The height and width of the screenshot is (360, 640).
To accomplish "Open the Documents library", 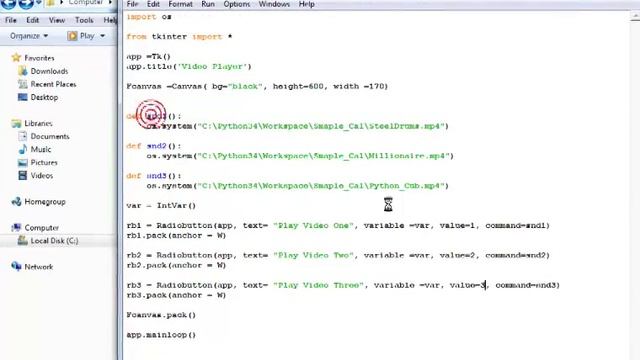I will [50, 136].
